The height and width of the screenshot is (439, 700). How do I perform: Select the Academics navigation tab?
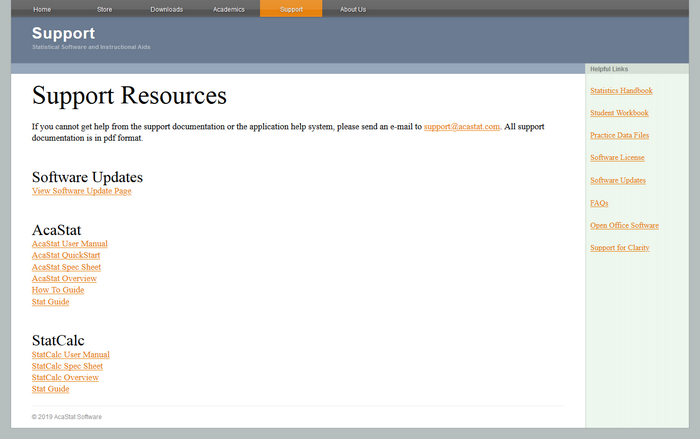[x=229, y=9]
